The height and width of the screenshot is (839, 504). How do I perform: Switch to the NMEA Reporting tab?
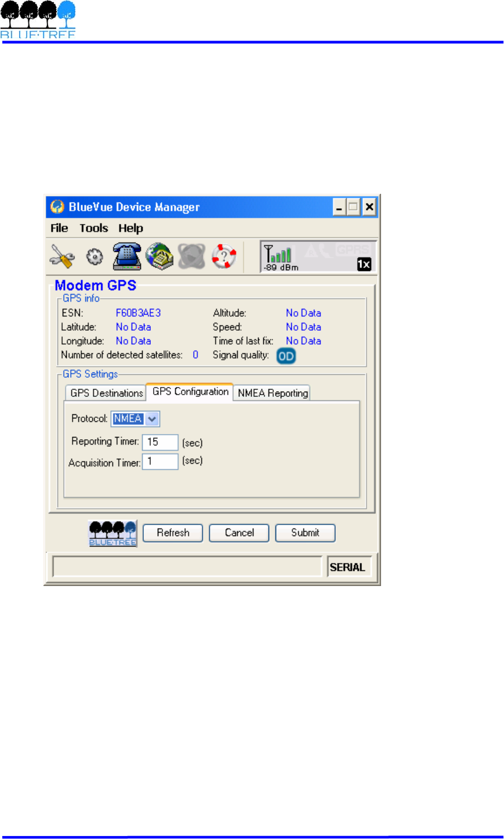point(273,393)
